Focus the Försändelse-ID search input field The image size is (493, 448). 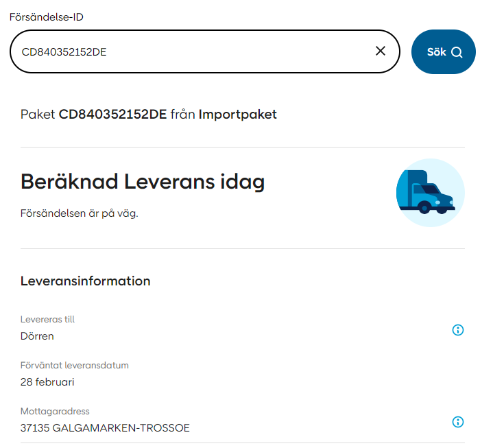pyautogui.click(x=192, y=51)
